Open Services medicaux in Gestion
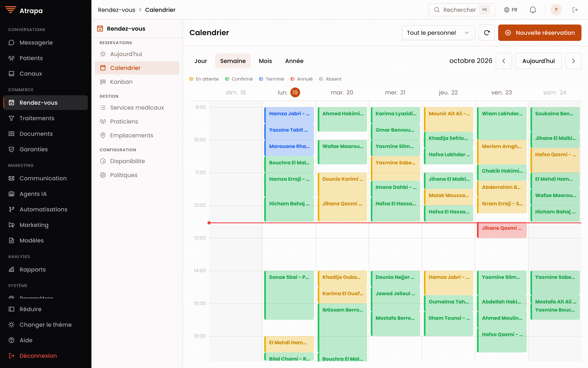588x368 pixels. [x=137, y=108]
